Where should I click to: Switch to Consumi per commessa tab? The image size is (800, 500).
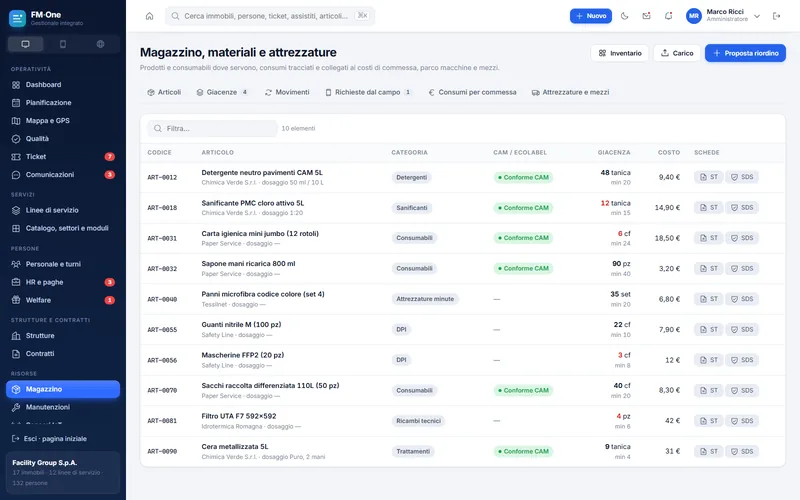(472, 92)
